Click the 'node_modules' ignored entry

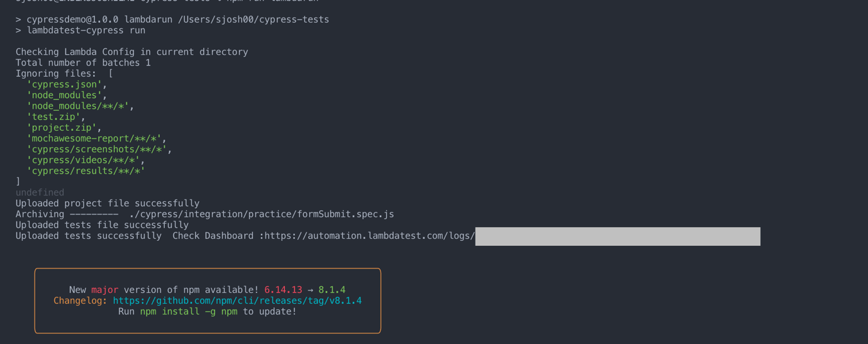(x=64, y=95)
